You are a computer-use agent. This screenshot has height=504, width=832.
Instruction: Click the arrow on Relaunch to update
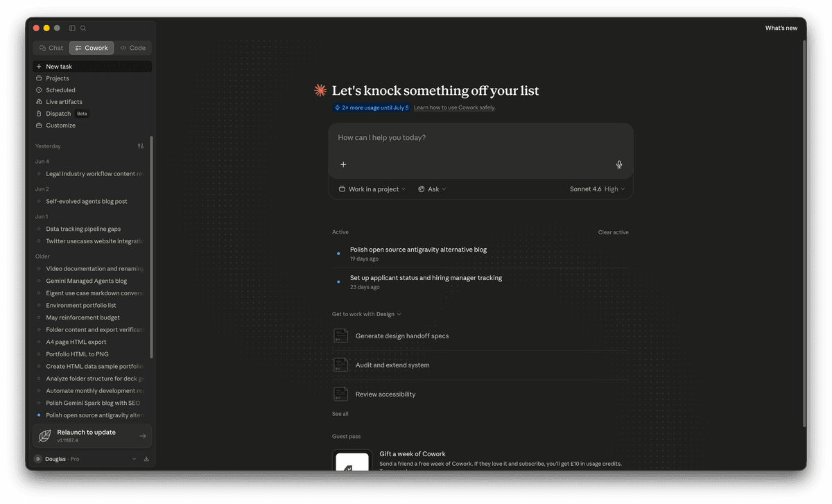pyautogui.click(x=142, y=436)
